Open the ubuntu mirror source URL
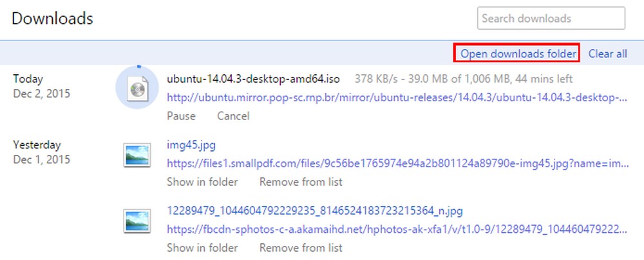The width and height of the screenshot is (644, 260). (397, 98)
